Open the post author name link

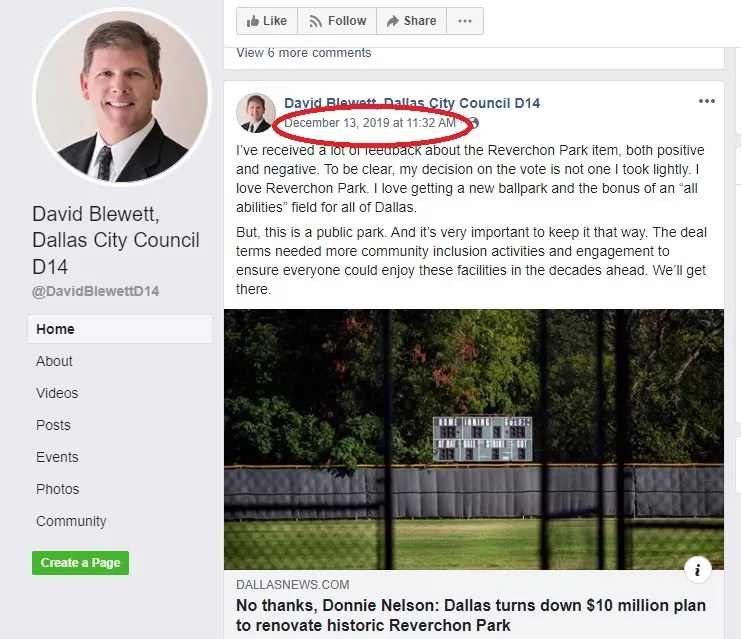[412, 103]
